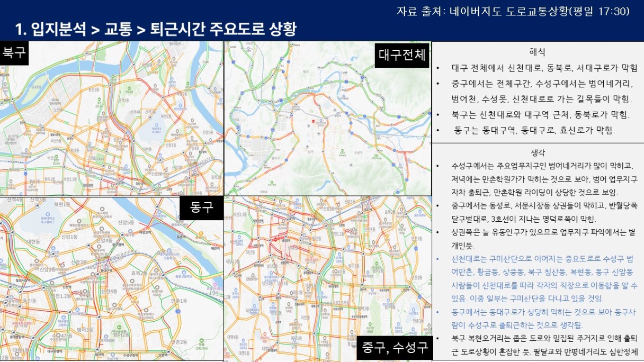
Task: Click the black 대구전체 map label
Action: [402, 56]
